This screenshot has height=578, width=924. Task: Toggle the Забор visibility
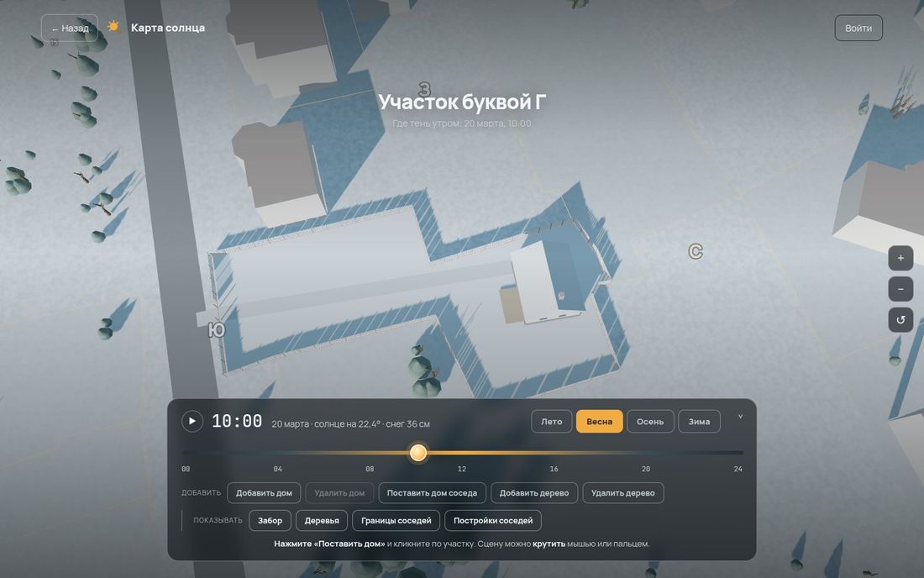tap(270, 520)
